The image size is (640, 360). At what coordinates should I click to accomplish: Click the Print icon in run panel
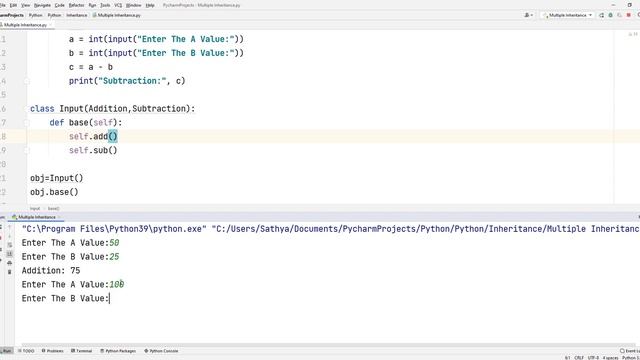tap(9, 263)
